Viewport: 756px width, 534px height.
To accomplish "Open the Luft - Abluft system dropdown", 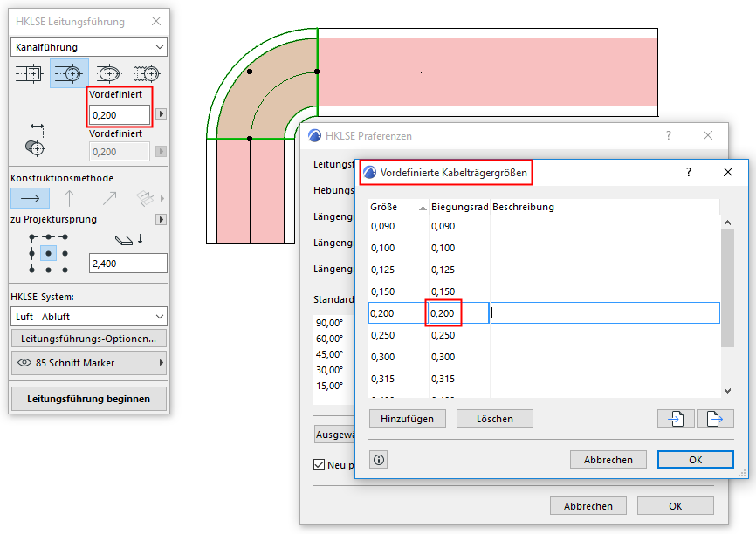I will point(89,317).
